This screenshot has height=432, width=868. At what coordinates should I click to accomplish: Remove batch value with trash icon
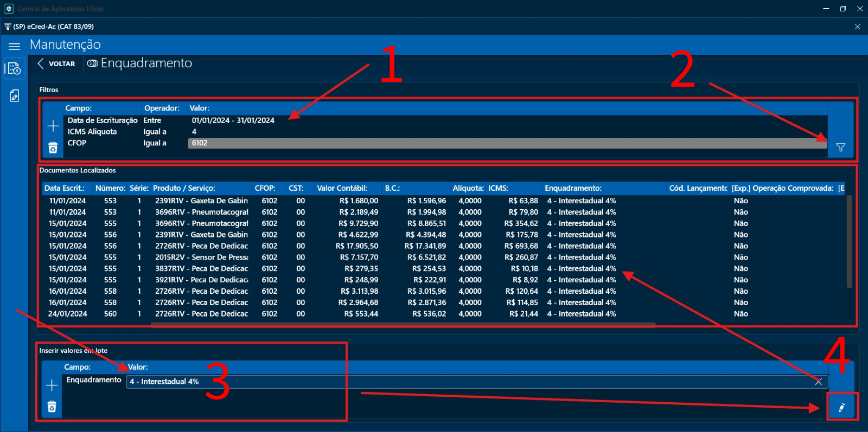tap(52, 407)
